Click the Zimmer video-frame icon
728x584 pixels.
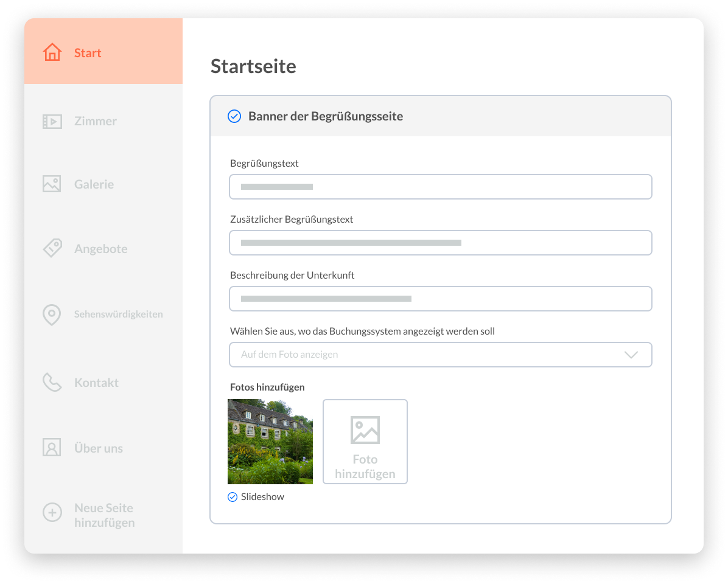[52, 122]
